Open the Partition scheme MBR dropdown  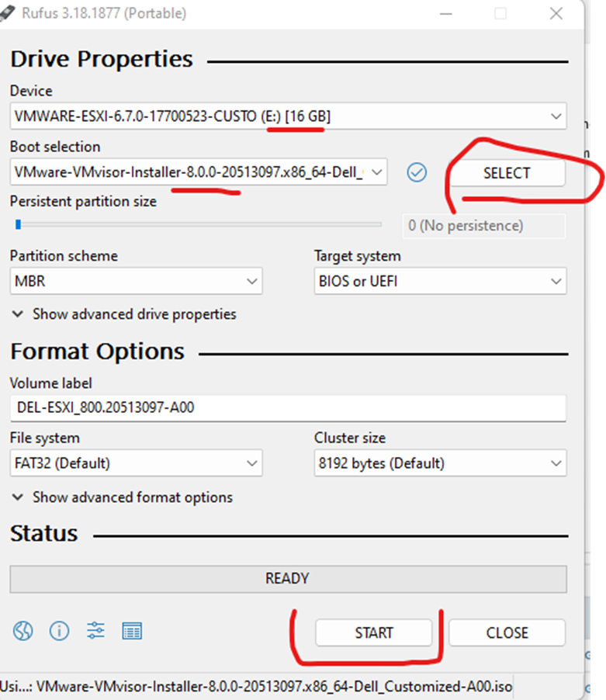click(136, 281)
